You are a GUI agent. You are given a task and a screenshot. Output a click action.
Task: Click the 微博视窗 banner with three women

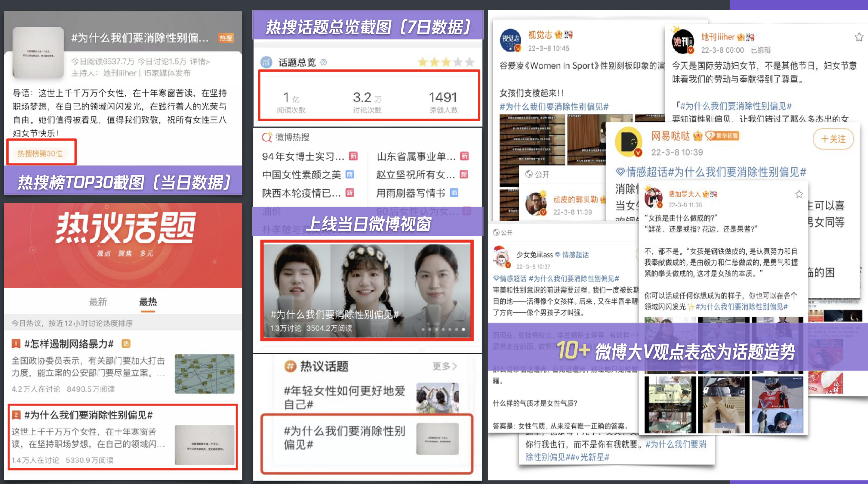(x=367, y=290)
